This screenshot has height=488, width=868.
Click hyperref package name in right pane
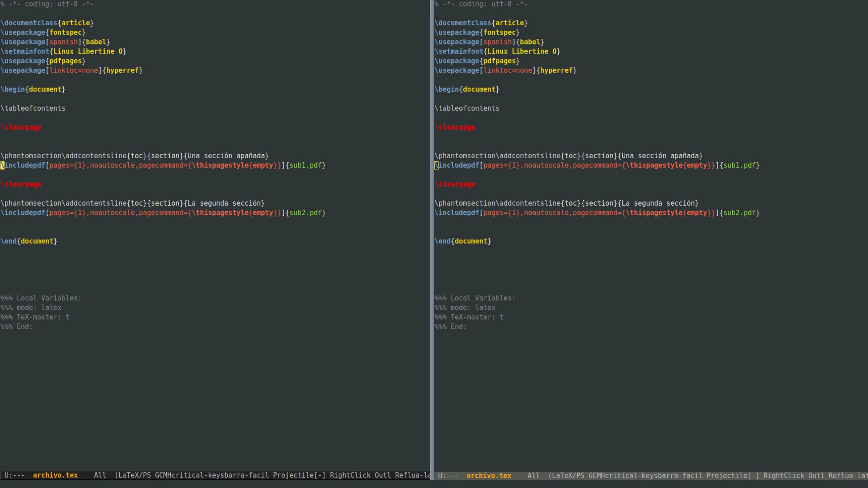click(x=556, y=70)
